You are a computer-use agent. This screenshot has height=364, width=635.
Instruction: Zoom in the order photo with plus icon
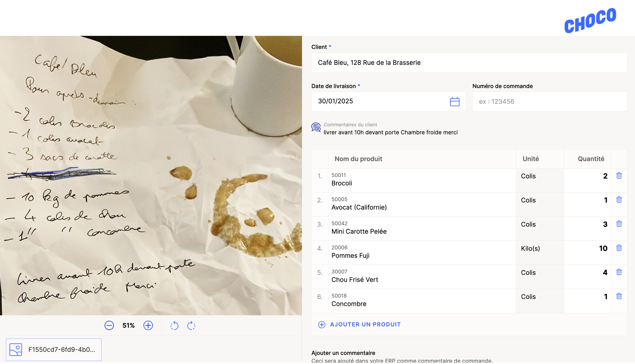coord(148,325)
